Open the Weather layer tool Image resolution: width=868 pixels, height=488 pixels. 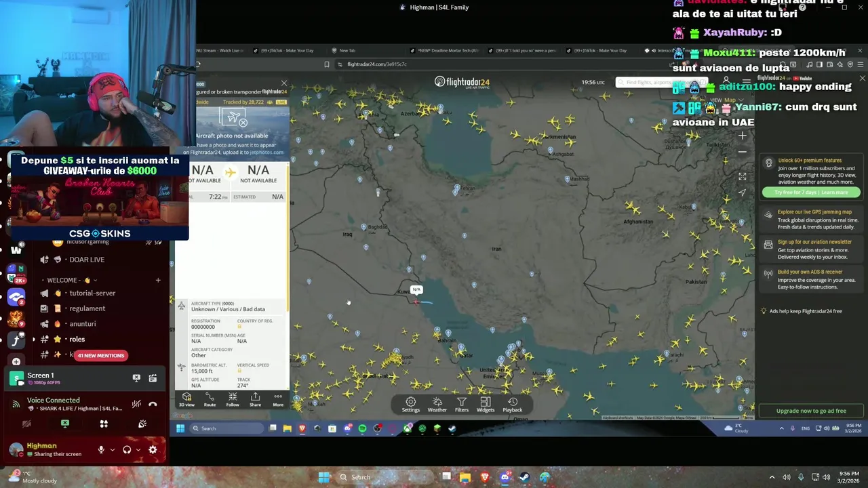[x=437, y=405]
